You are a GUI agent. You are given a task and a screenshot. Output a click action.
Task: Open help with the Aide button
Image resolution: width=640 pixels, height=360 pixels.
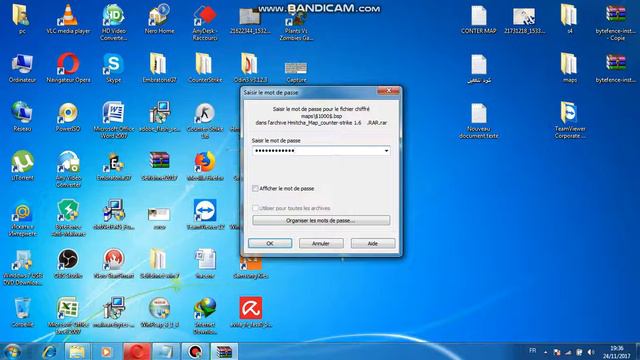coord(373,243)
